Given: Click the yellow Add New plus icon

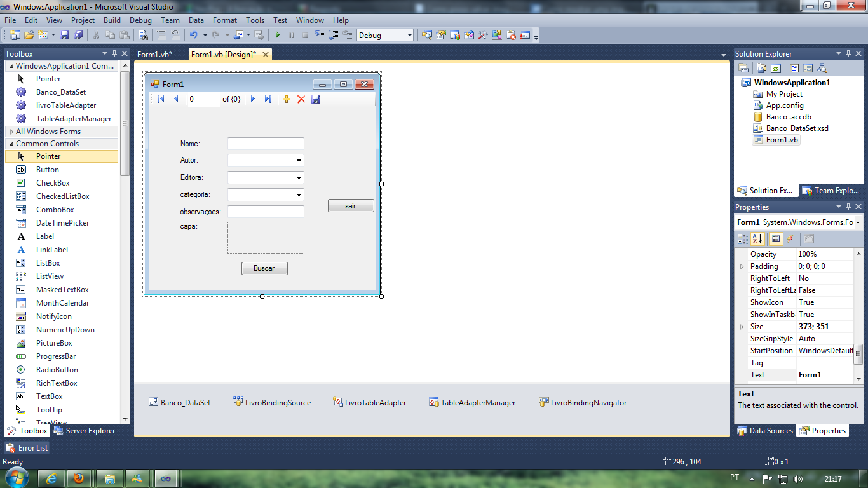Looking at the screenshot, I should [287, 99].
